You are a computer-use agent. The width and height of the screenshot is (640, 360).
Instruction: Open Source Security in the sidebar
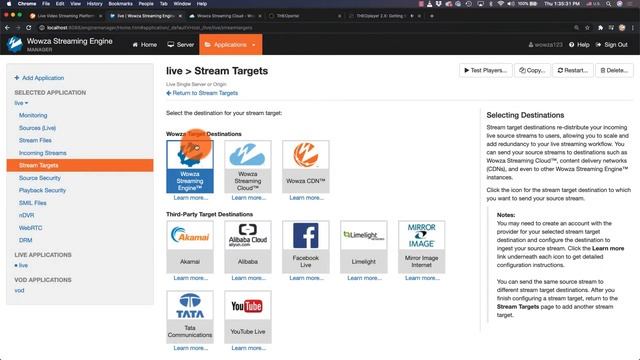point(40,178)
